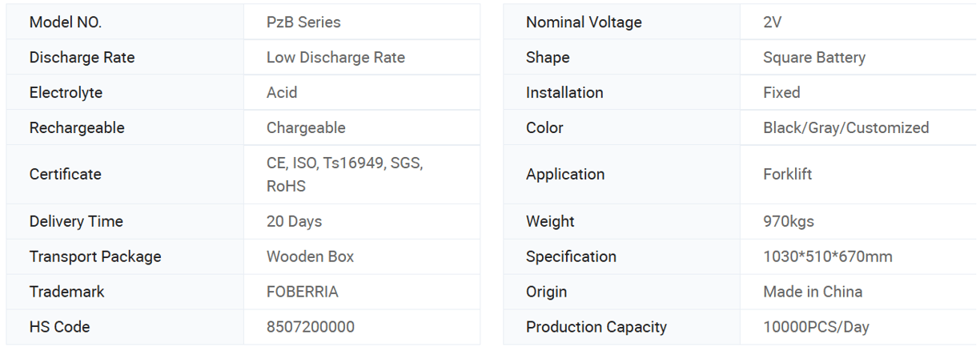The height and width of the screenshot is (347, 980).
Task: Select the HS Code number 8507200000
Action: [x=311, y=327]
